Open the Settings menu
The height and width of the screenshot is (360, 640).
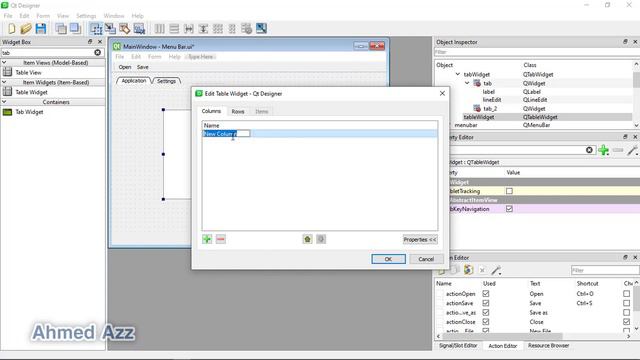86,16
